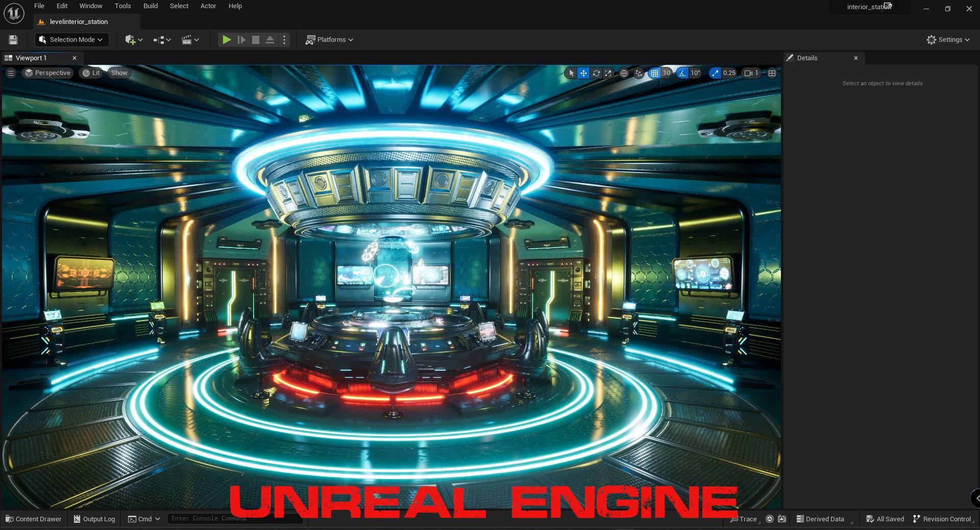Expand the collapsed side panel arrow

976,498
